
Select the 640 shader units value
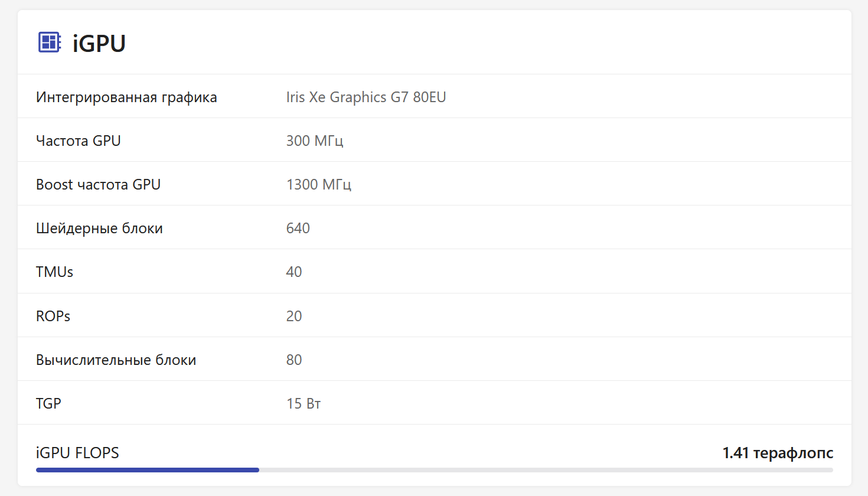pos(298,229)
